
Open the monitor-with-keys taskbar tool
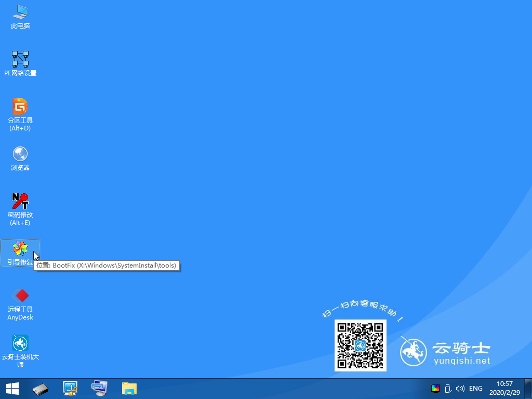(x=70, y=389)
